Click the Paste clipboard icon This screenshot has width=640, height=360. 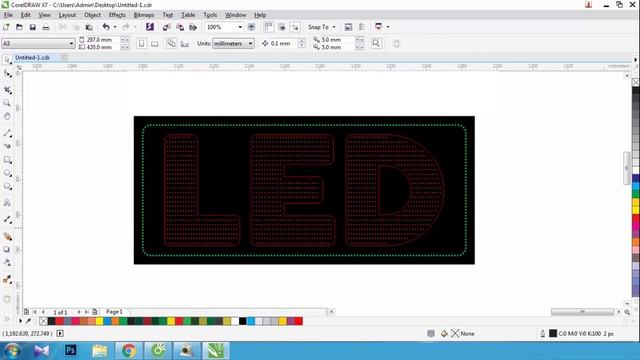click(x=89, y=27)
